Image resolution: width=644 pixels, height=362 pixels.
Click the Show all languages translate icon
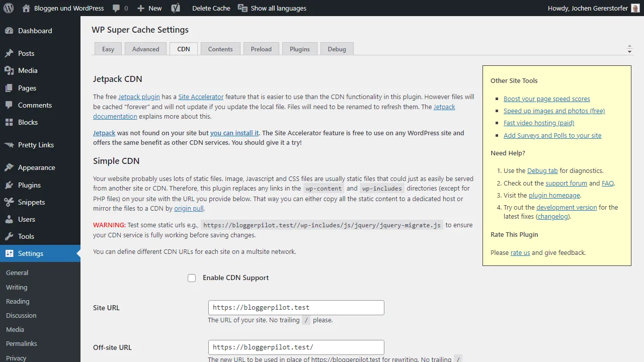(243, 8)
